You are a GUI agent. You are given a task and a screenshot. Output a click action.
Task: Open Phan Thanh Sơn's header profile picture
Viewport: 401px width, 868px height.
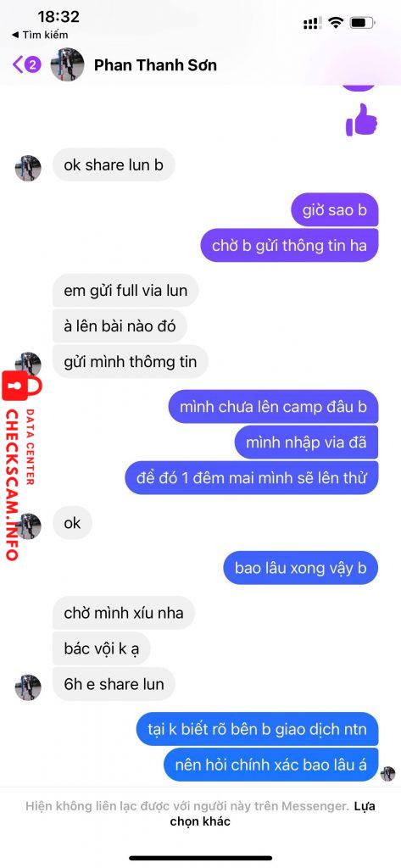coord(67,64)
